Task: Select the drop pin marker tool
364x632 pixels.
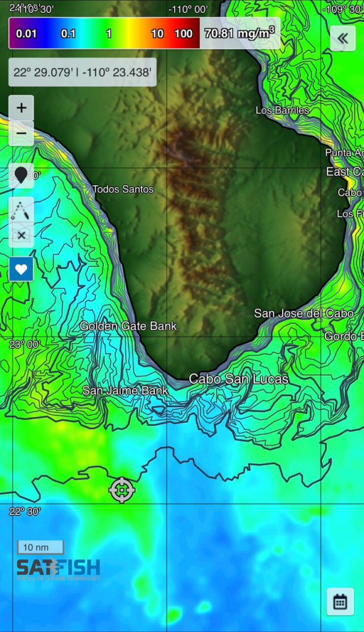Action: click(21, 176)
